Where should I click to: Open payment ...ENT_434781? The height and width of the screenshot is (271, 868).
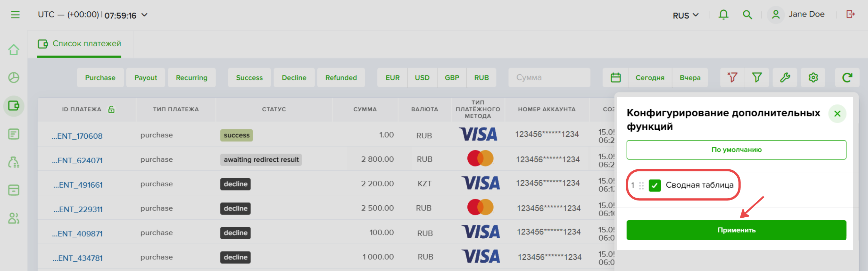click(x=77, y=258)
